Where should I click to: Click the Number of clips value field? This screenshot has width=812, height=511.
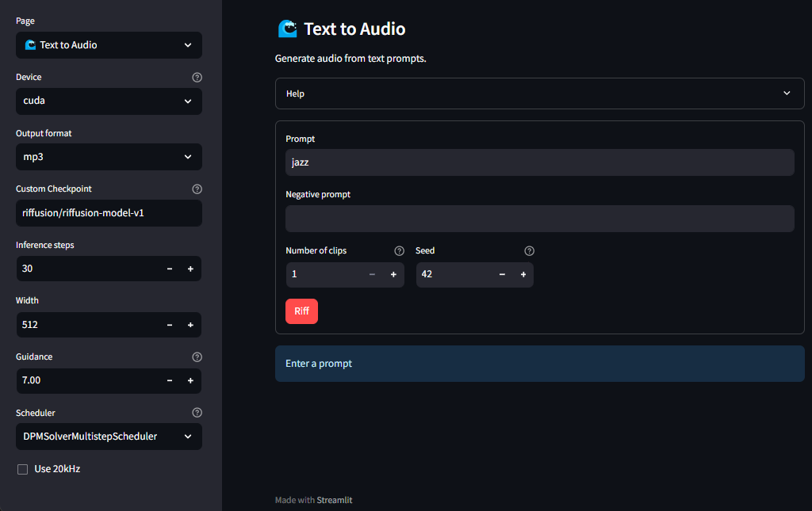(x=324, y=275)
